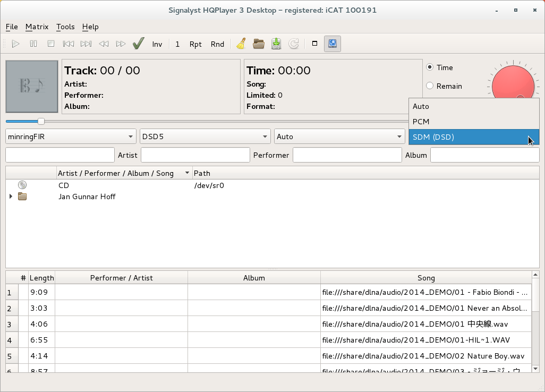Select the 02 Nature Boy.wav song
The width and height of the screenshot is (545, 392).
click(426, 356)
